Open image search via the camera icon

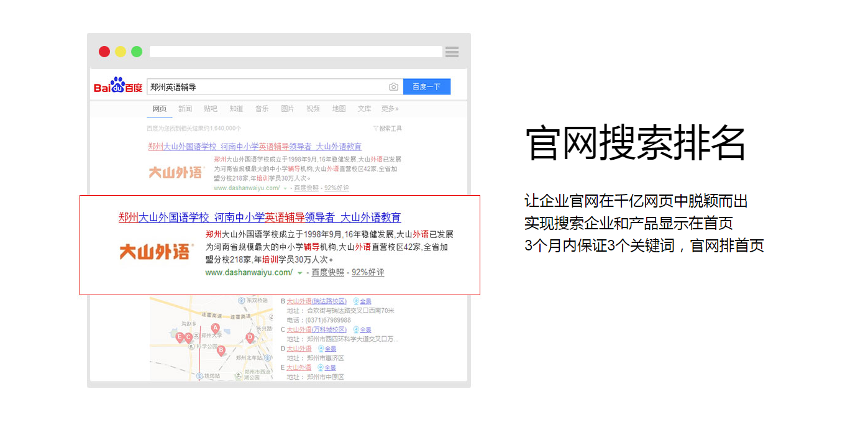[x=393, y=87]
